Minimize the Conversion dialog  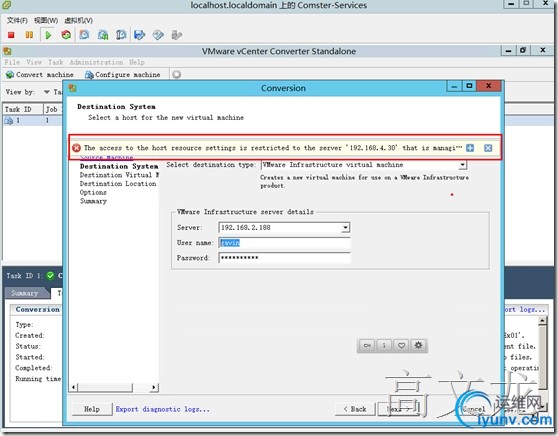[x=454, y=86]
